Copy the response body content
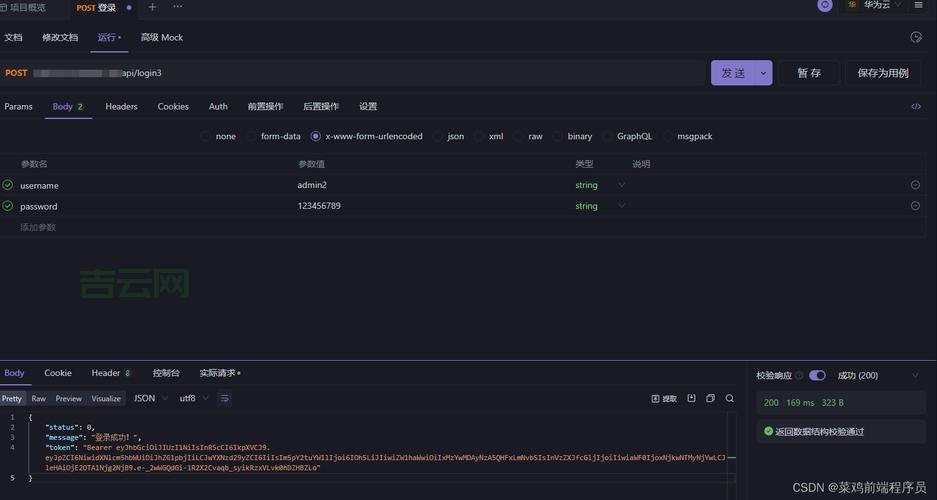This screenshot has width=937, height=500. coord(711,398)
